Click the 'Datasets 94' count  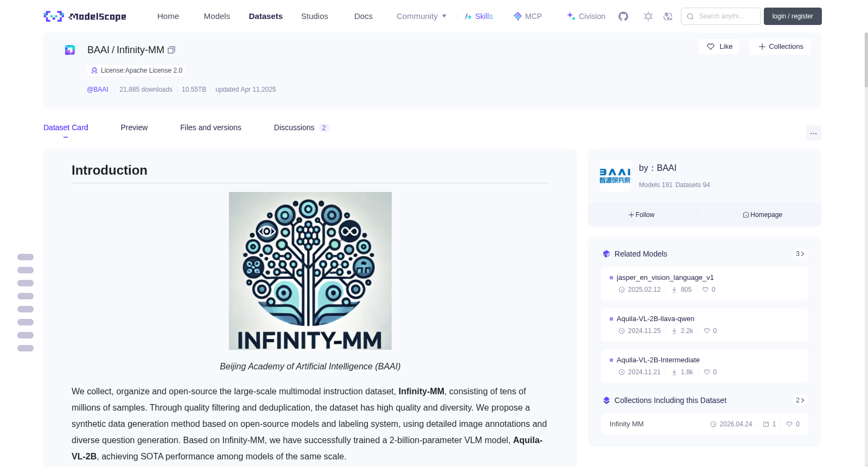[693, 185]
